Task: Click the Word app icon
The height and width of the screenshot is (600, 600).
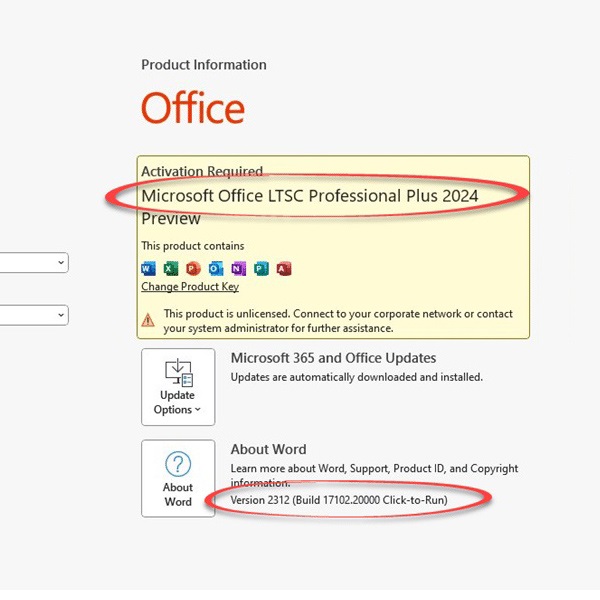Action: (148, 269)
